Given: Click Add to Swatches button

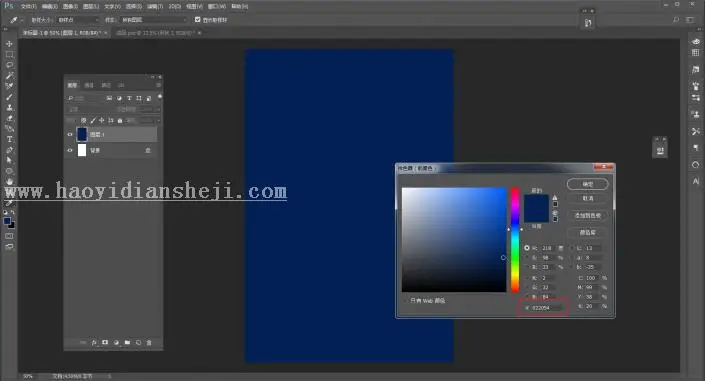Looking at the screenshot, I should pyautogui.click(x=588, y=215).
